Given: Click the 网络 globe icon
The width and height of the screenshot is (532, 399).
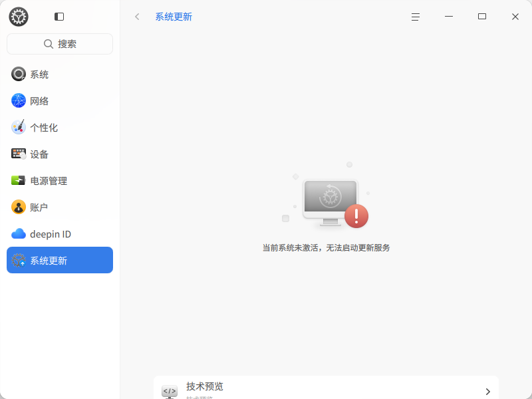Looking at the screenshot, I should (x=19, y=101).
